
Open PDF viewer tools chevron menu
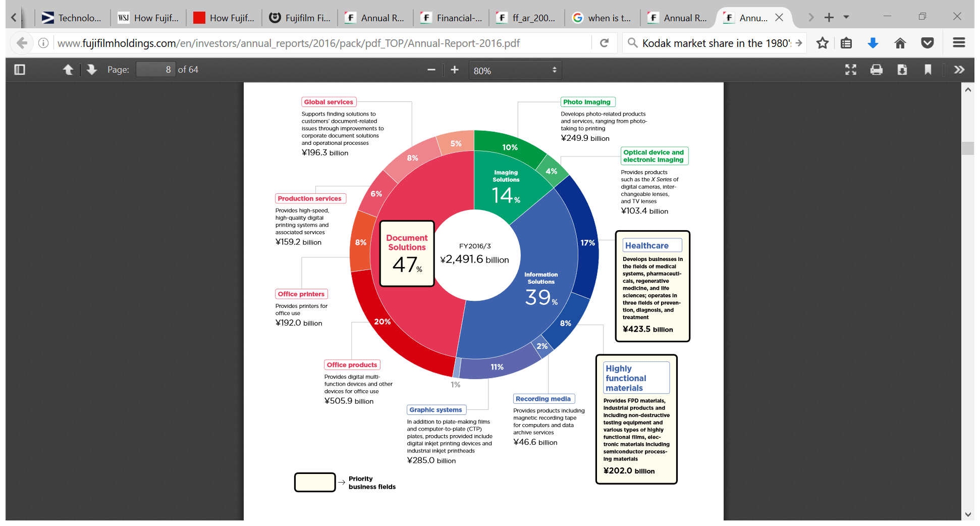pyautogui.click(x=959, y=70)
